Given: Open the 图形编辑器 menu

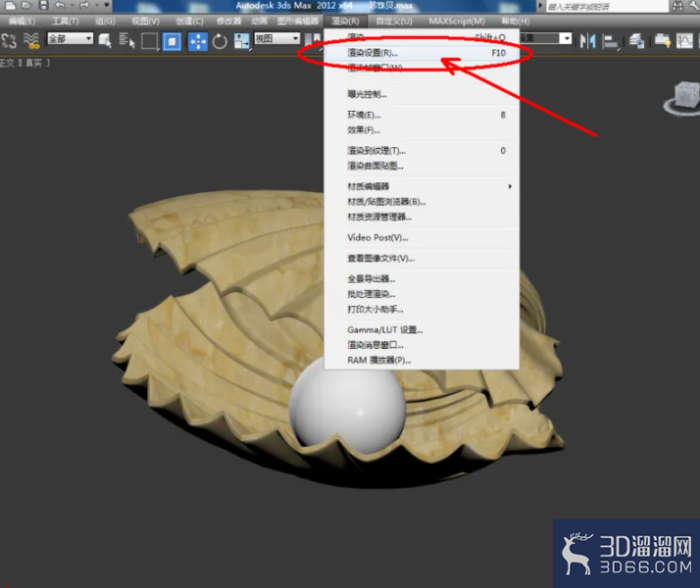Looking at the screenshot, I should click(298, 21).
